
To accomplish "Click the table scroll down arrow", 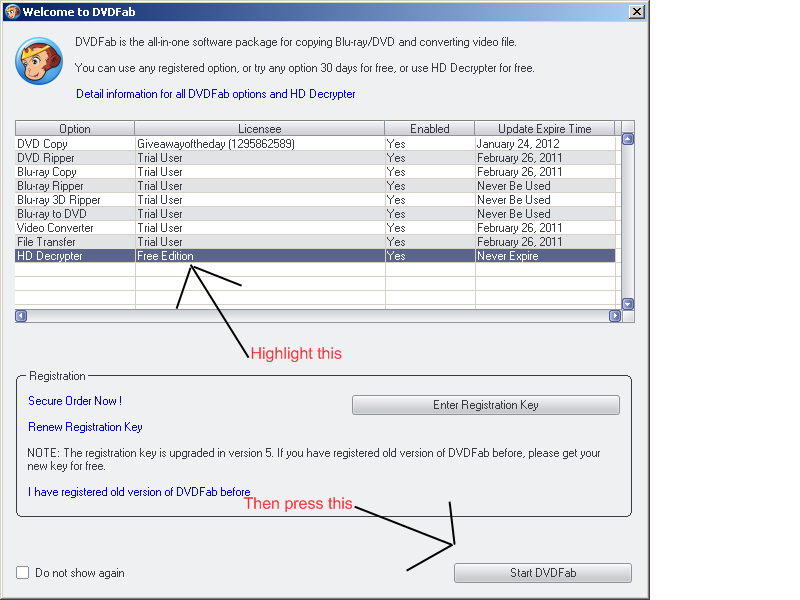I will tap(628, 304).
